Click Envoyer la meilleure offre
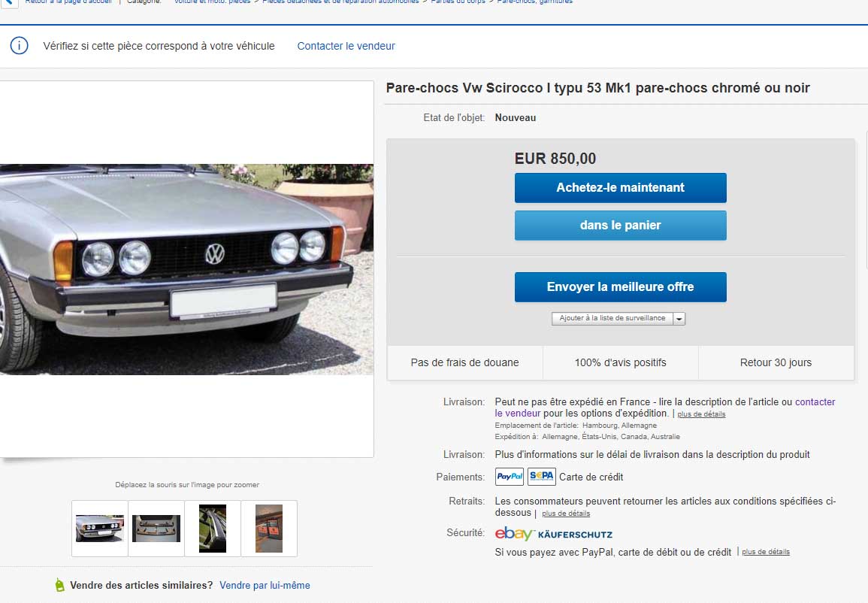Viewport: 868px width, 603px height. 621,286
